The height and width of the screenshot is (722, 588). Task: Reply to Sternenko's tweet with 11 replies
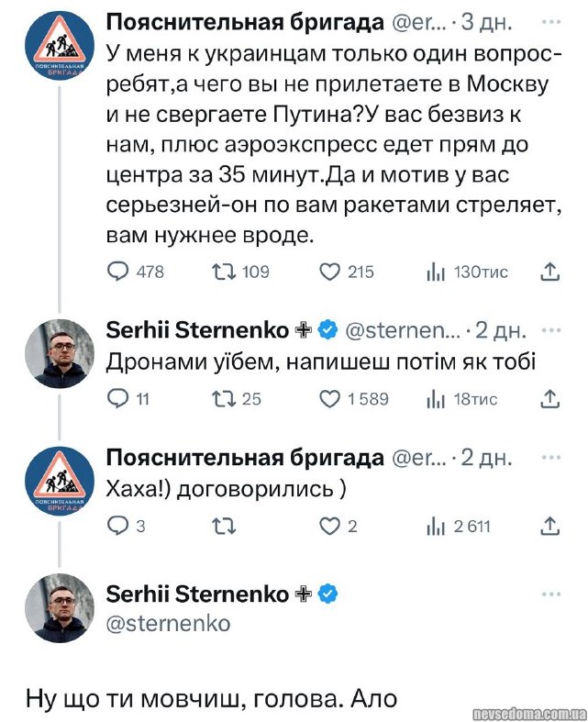[x=118, y=398]
